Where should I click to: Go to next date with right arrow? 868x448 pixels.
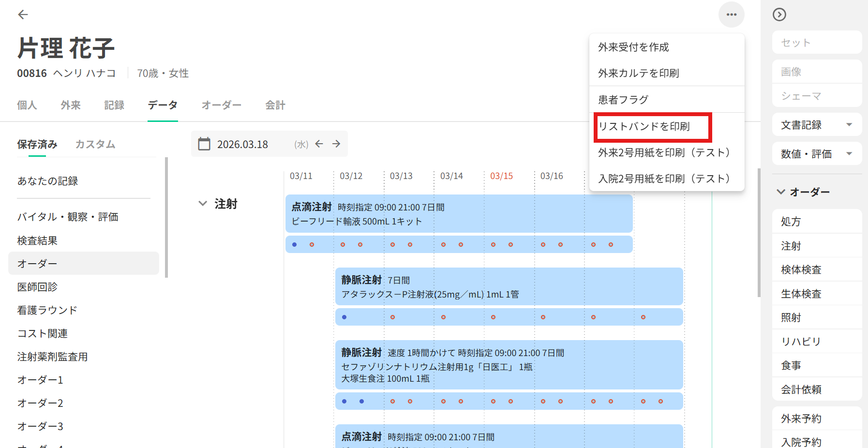pos(336,144)
